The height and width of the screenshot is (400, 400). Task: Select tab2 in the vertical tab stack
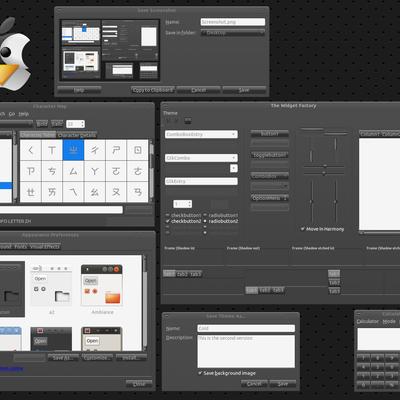pyautogui.click(x=334, y=282)
